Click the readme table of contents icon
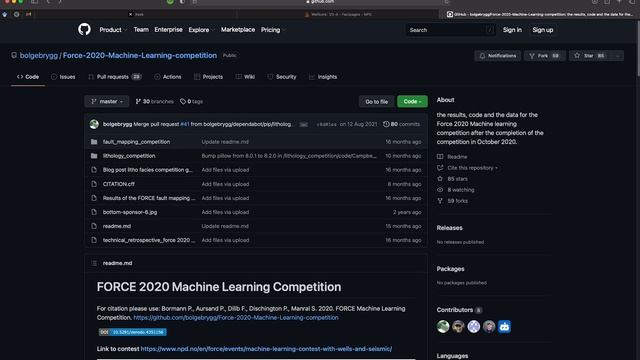This screenshot has width=640, height=360. (x=94, y=263)
